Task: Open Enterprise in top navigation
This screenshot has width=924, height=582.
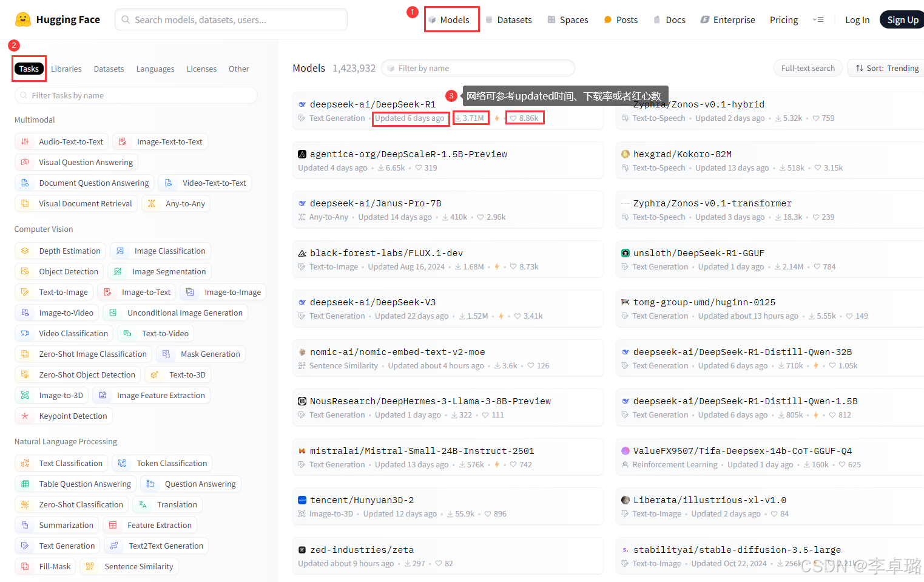Action: (x=727, y=20)
